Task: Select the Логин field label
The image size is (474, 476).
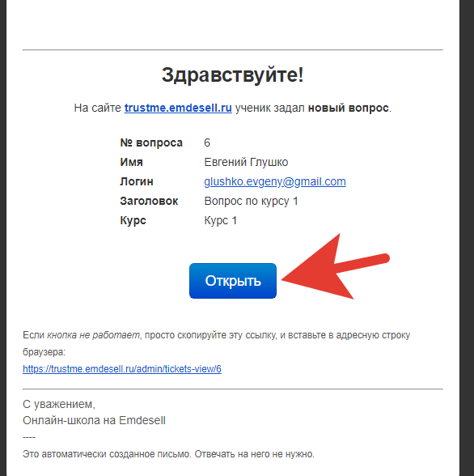Action: tap(137, 181)
